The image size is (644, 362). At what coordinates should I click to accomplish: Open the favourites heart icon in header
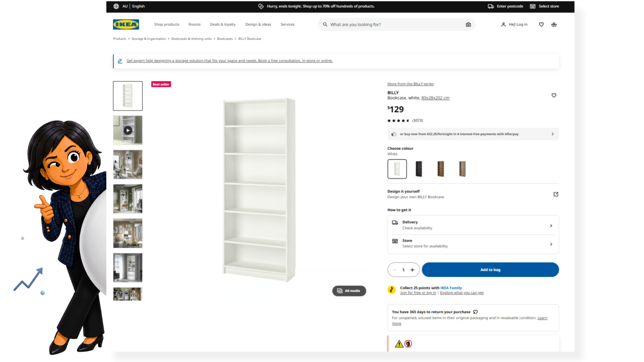(541, 25)
